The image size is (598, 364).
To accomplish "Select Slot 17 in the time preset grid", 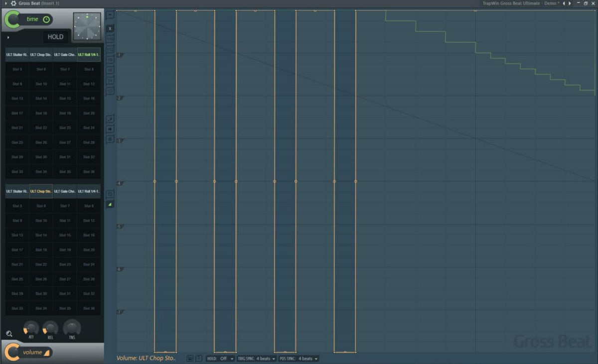I will coord(17,114).
